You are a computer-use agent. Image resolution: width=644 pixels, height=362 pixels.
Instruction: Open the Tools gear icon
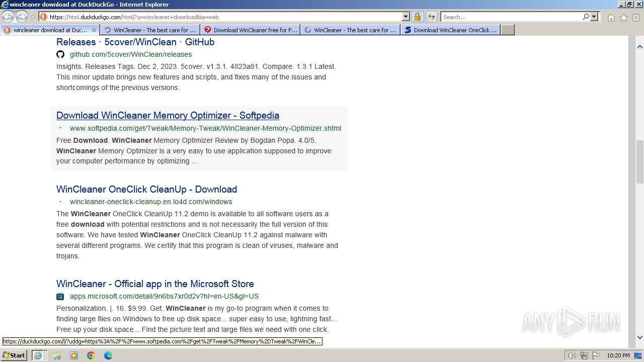(x=636, y=18)
